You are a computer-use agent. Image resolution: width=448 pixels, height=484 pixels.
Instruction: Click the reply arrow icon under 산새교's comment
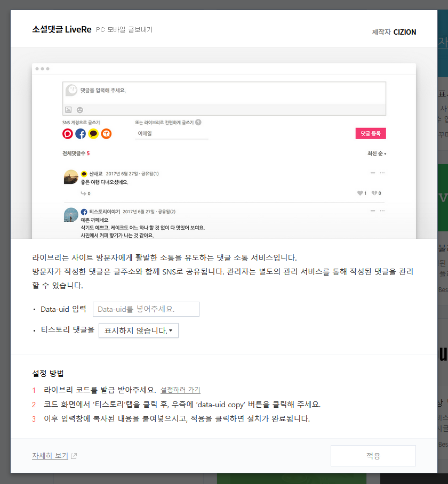pyautogui.click(x=83, y=193)
